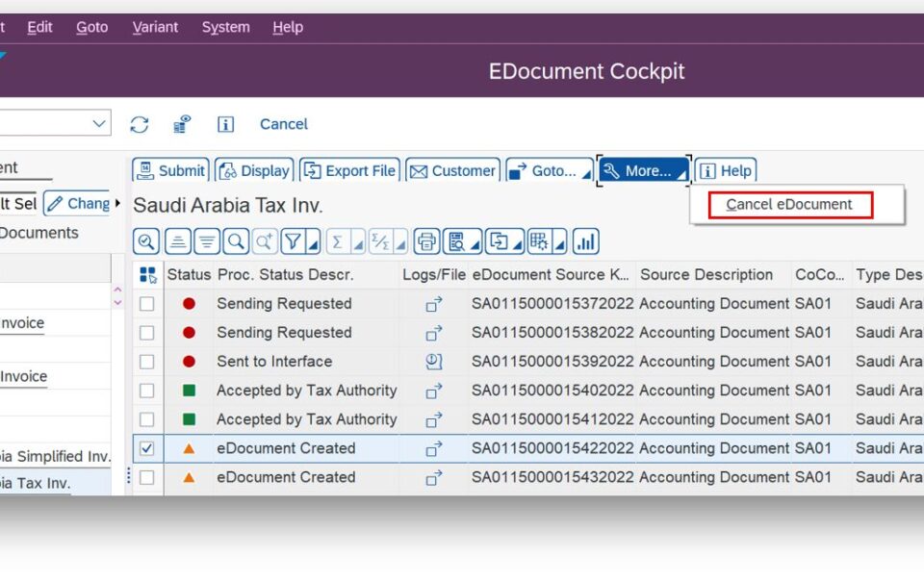
Task: Open log for document SA0115000015412022
Action: pos(434,419)
